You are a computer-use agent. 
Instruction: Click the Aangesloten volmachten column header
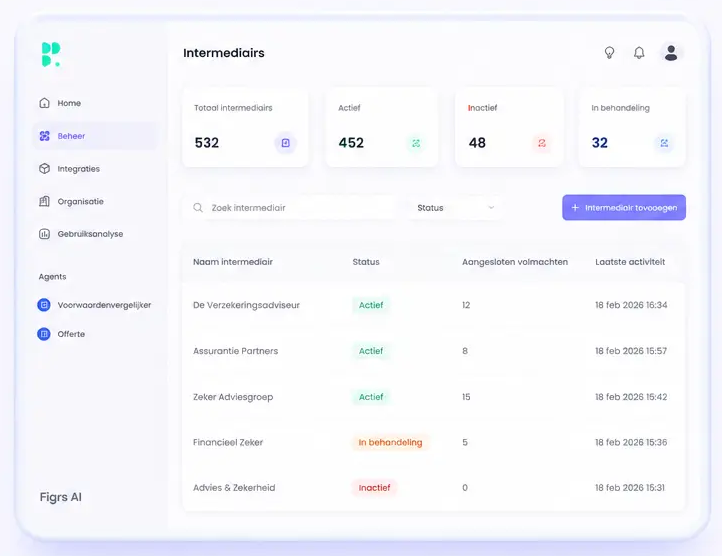pyautogui.click(x=515, y=262)
